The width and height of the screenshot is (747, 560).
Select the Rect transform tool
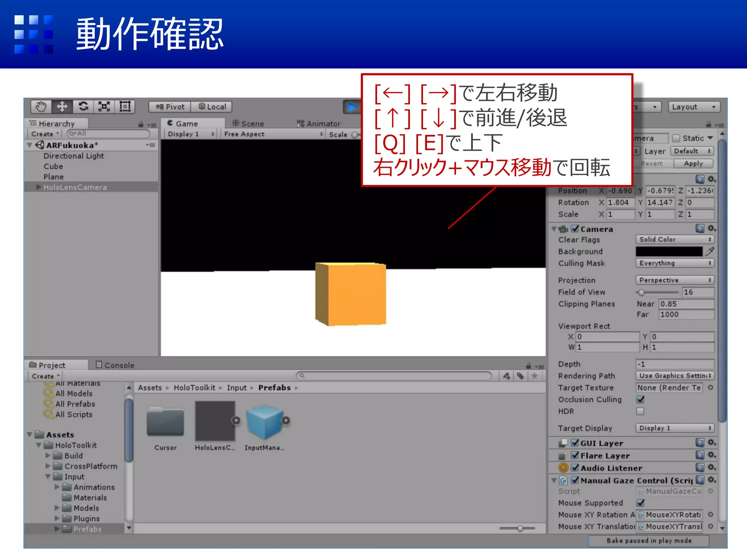pos(125,106)
